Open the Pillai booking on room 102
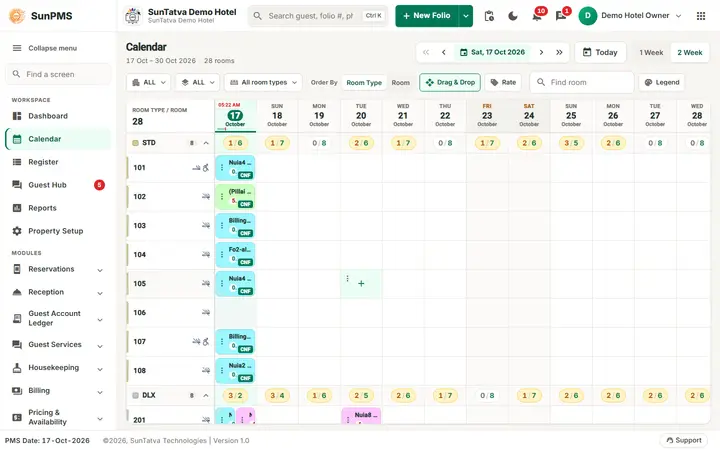Image resolution: width=720 pixels, height=450 pixels. coord(235,197)
